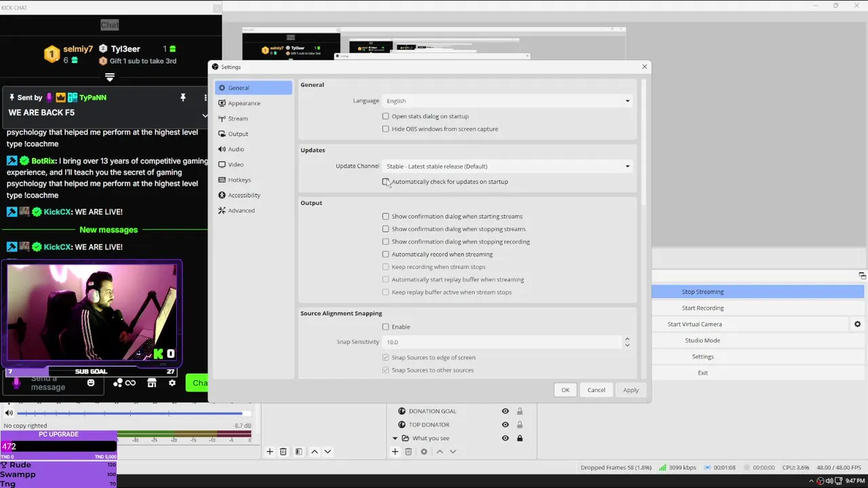Toggle lock on TOP DONATOR source
The width and height of the screenshot is (868, 488).
click(519, 424)
